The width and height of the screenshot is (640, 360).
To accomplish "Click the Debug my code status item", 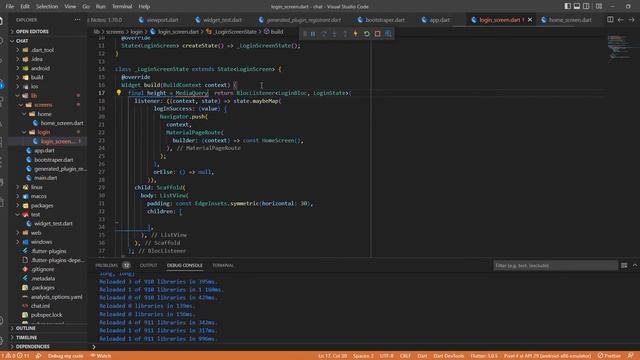I will coord(65,356).
